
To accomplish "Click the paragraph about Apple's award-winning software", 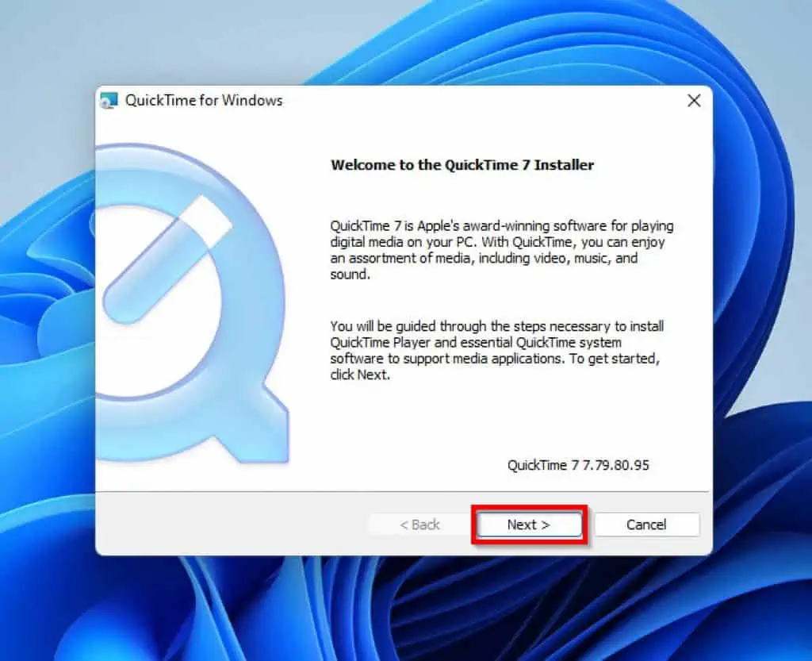I will tap(502, 250).
